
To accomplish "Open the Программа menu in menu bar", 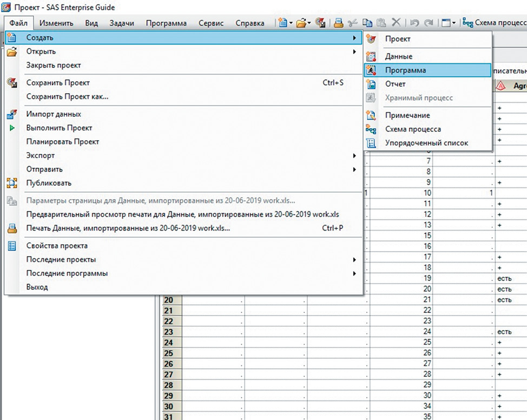I will [166, 23].
